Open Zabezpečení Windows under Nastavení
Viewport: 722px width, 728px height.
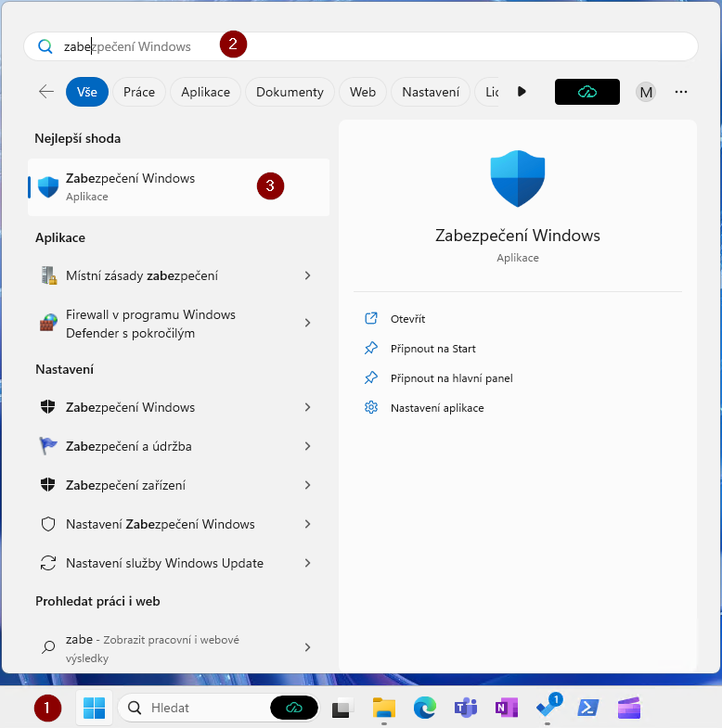click(179, 407)
